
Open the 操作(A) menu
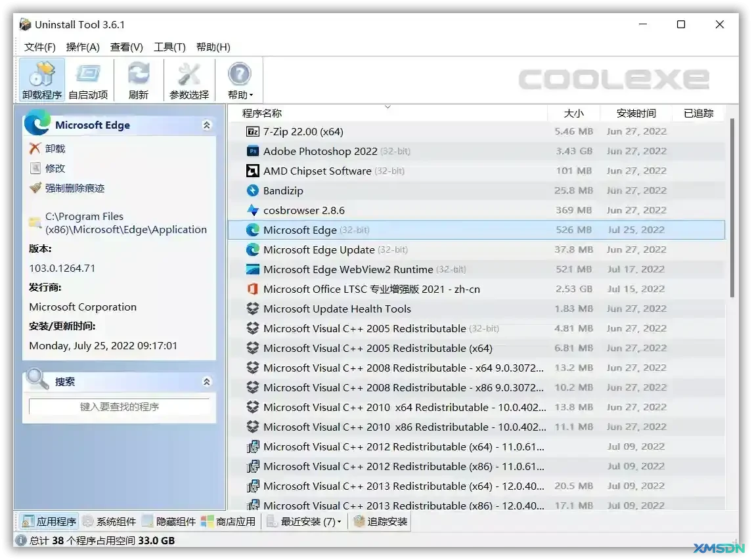coord(83,47)
